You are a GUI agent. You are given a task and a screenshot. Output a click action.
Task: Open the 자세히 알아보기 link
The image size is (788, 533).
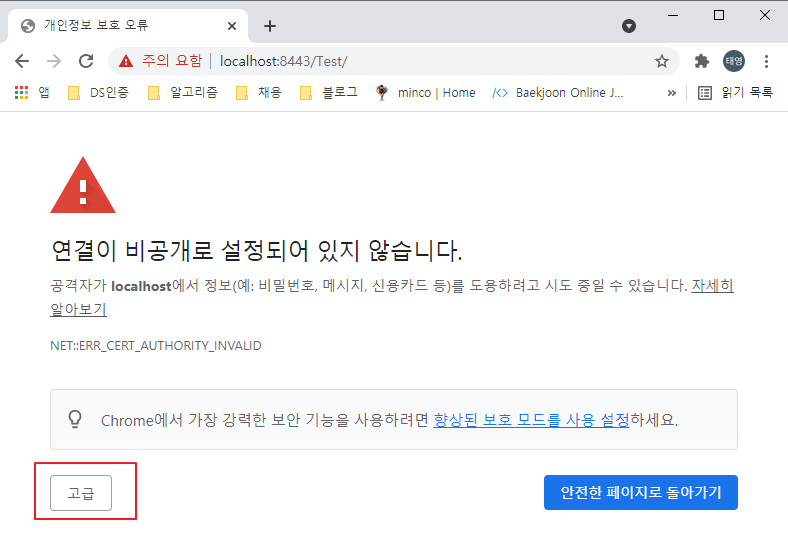[713, 285]
